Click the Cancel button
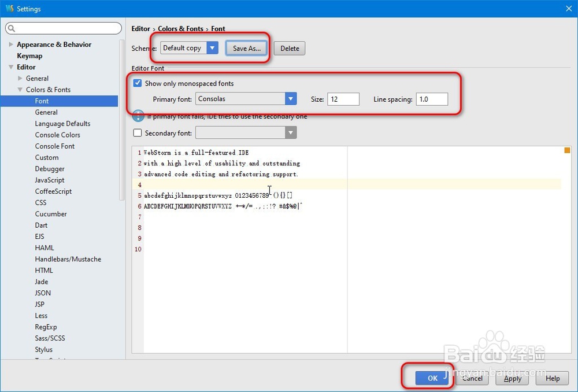This screenshot has width=578, height=392. coord(472,378)
